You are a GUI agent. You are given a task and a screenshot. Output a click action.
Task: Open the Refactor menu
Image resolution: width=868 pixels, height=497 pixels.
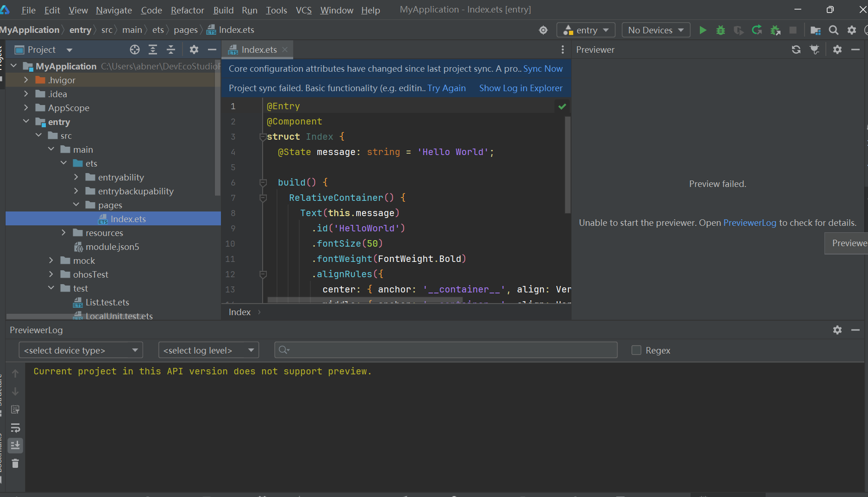coord(187,10)
